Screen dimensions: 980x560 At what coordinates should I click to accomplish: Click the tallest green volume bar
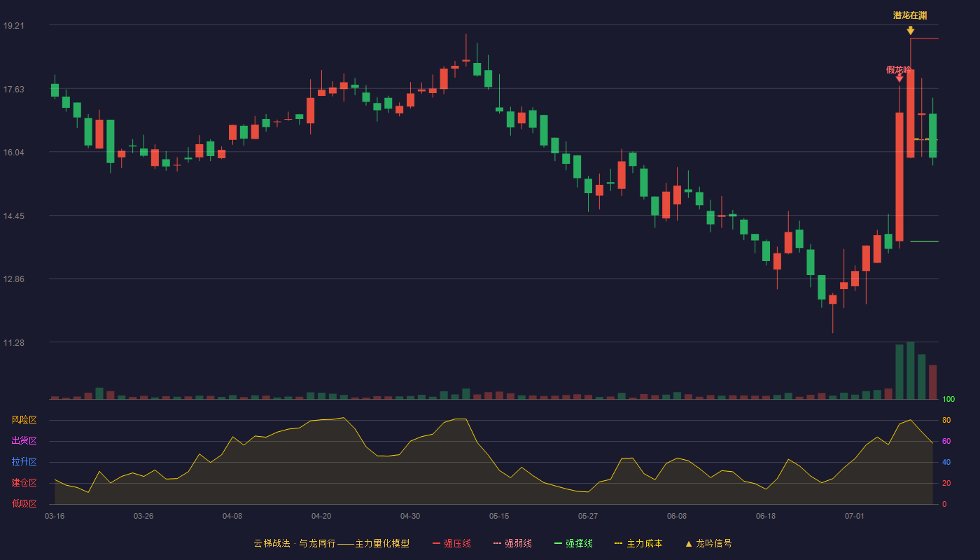click(911, 370)
